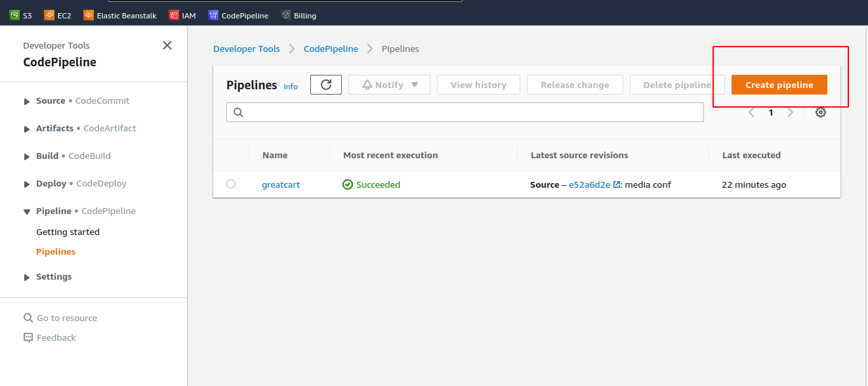868x386 pixels.
Task: Click Feedback link in sidebar
Action: click(x=56, y=337)
